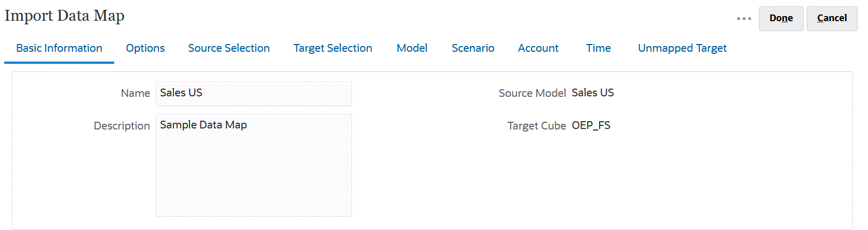The height and width of the screenshot is (230, 868).
Task: Click the Done button
Action: tap(781, 18)
